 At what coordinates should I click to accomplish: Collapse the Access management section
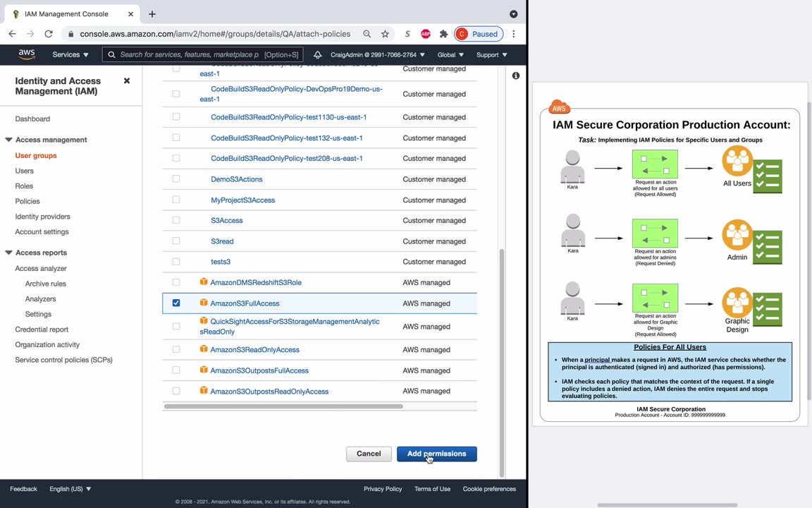(8, 140)
